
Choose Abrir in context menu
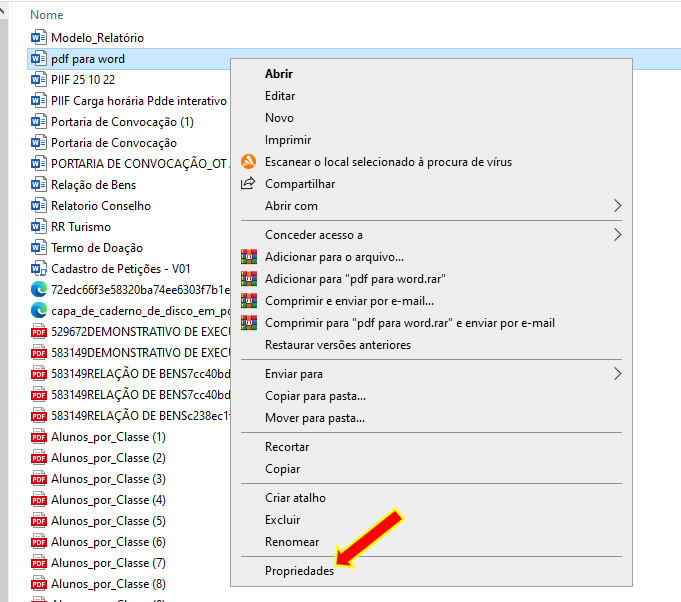click(x=279, y=73)
